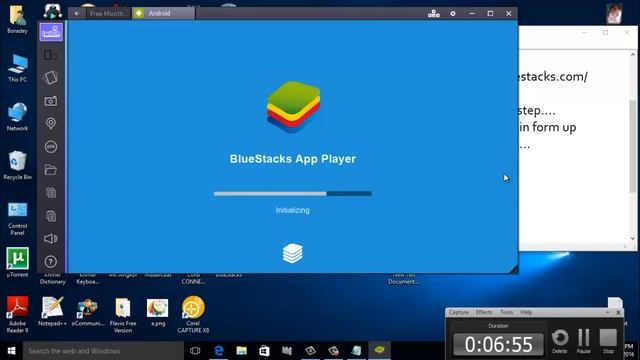Switch to the Android tab
This screenshot has width=640, height=360.
(163, 13)
